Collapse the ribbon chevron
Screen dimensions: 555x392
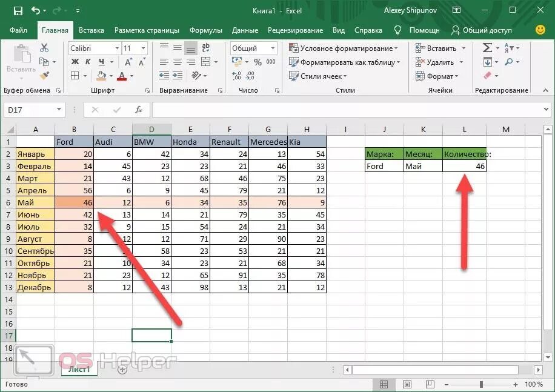545,90
